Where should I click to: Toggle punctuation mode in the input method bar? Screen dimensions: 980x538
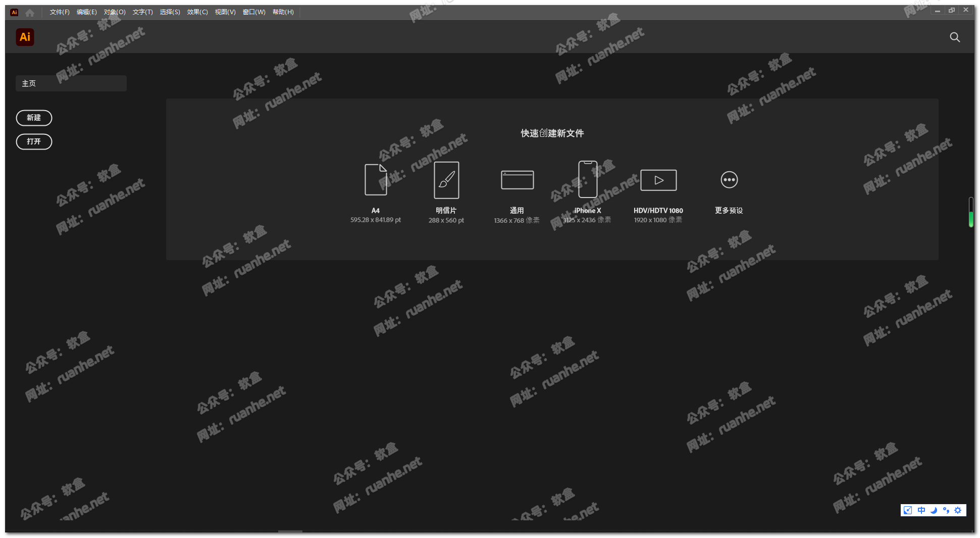[946, 510]
